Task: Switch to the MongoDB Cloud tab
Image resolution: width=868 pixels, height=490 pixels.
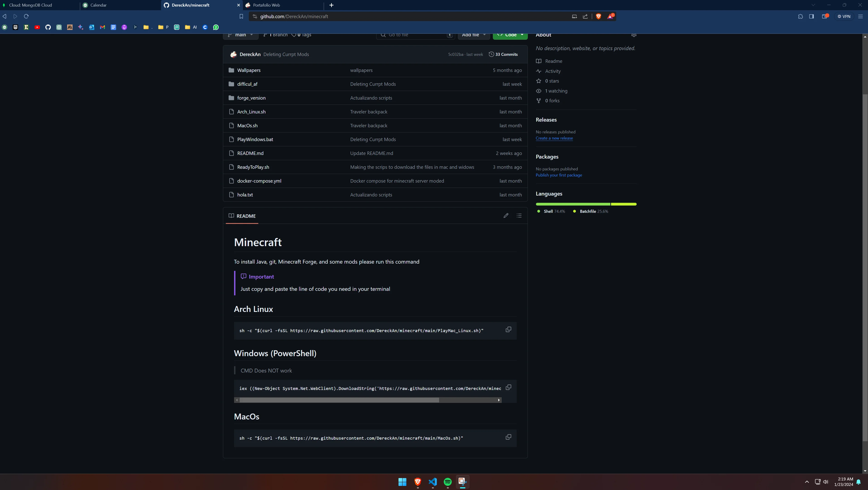Action: [40, 5]
